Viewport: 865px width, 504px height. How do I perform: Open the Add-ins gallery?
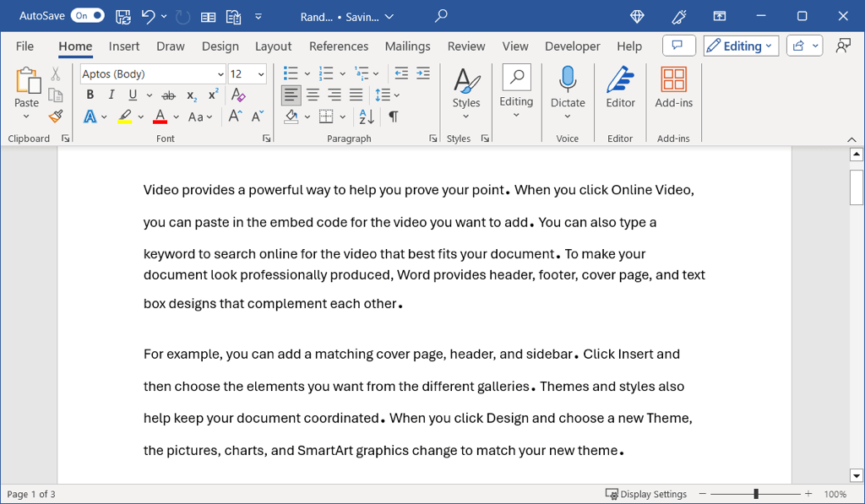point(673,89)
